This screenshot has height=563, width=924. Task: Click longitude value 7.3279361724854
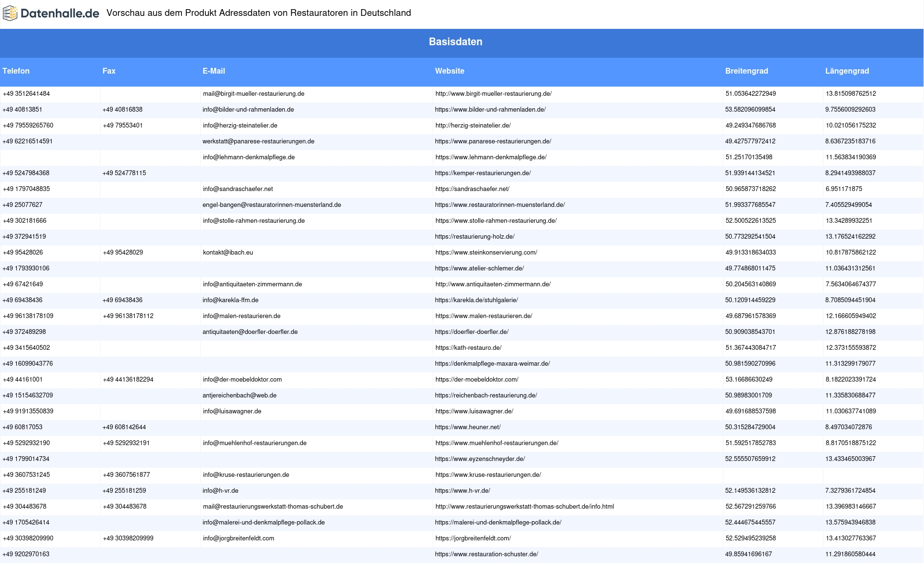pyautogui.click(x=850, y=491)
